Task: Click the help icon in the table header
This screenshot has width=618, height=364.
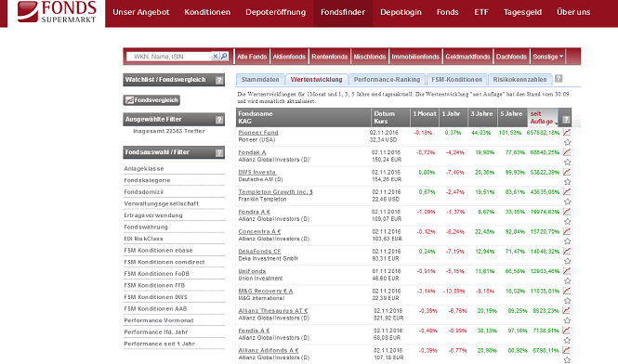Action: (566, 120)
